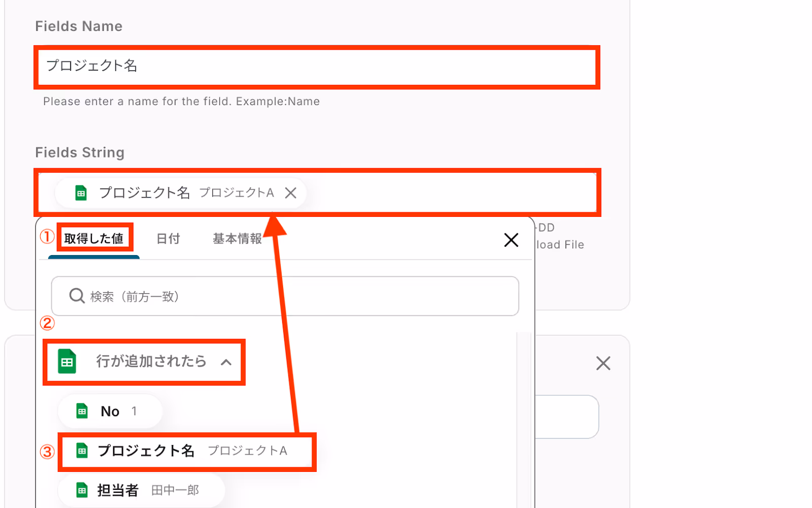The image size is (812, 508).
Task: Click the hint text "Please enter a name for the field"
Action: click(x=137, y=102)
